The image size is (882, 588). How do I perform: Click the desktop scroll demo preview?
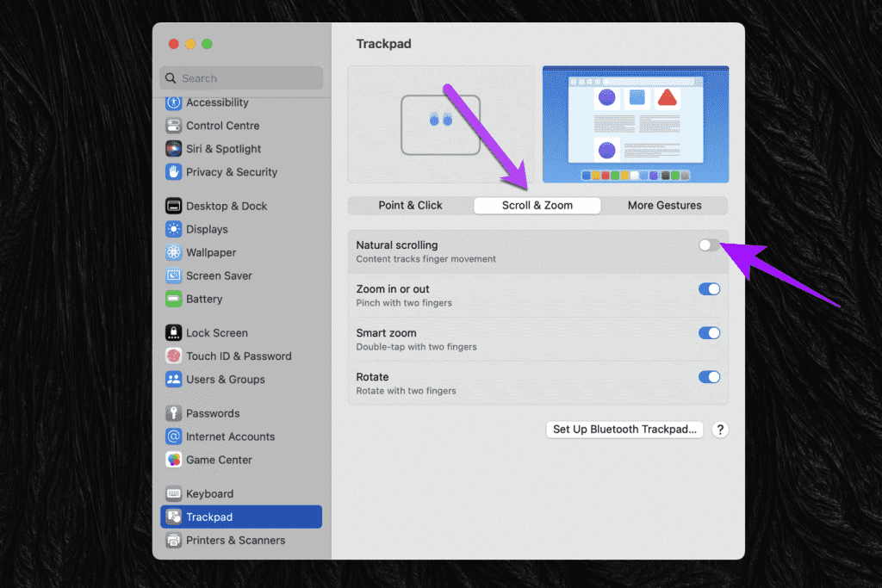[x=636, y=124]
